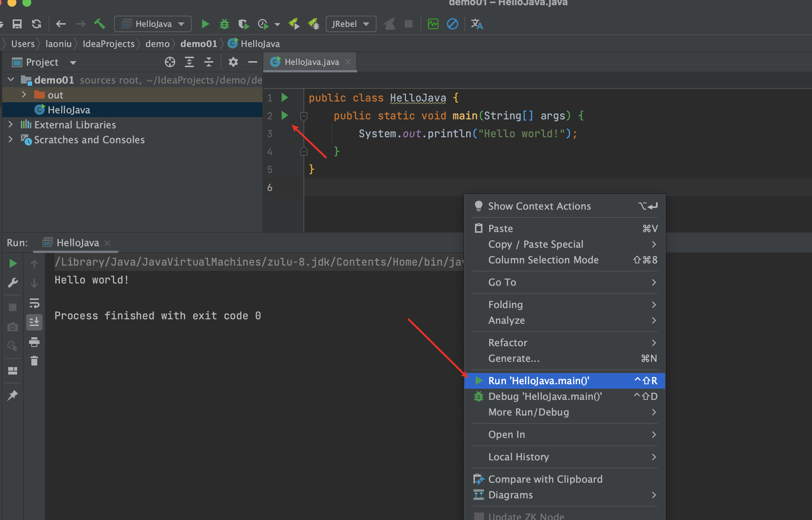The height and width of the screenshot is (520, 812).
Task: Toggle Scroll to End in Run console
Action: point(34,322)
